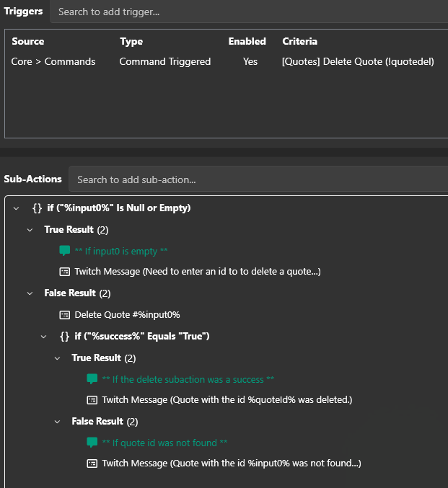Click the comment icon for id not found

92,443
